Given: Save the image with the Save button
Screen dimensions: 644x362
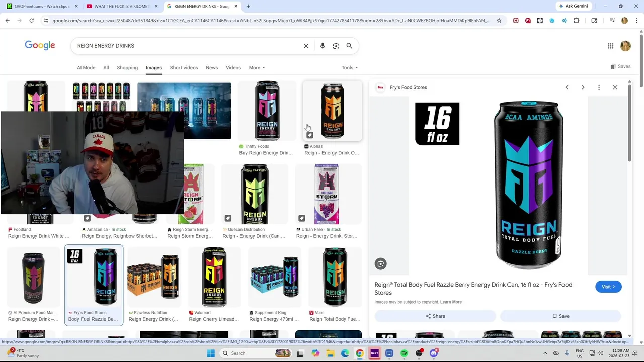Looking at the screenshot, I should pos(560,316).
